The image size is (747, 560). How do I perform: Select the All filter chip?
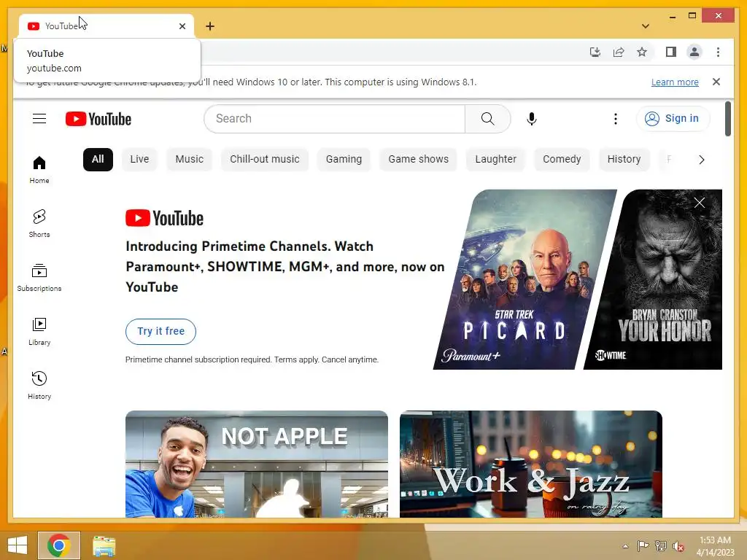pyautogui.click(x=98, y=159)
